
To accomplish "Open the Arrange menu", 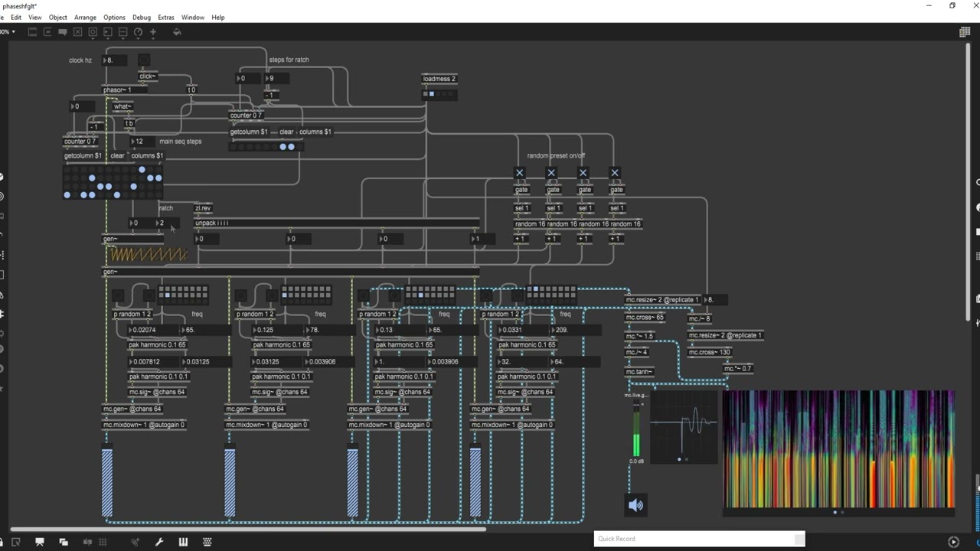I will click(85, 17).
